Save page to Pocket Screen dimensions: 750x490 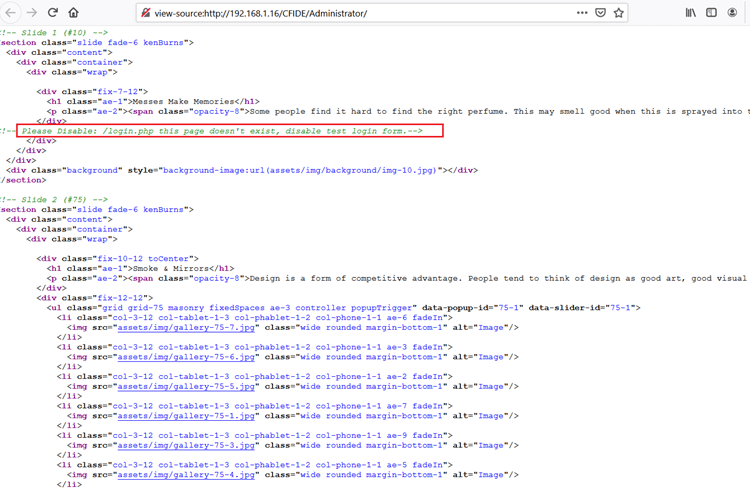600,13
